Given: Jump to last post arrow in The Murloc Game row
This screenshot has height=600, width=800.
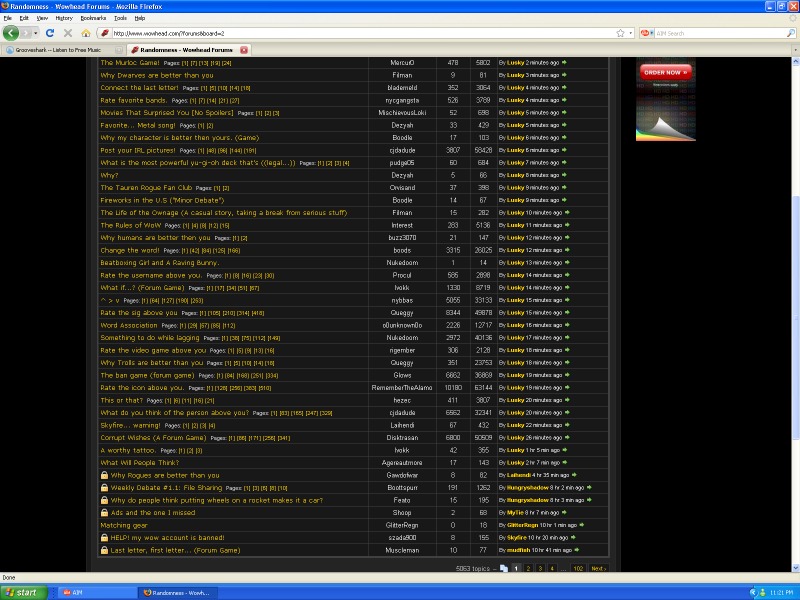Looking at the screenshot, I should coord(564,63).
